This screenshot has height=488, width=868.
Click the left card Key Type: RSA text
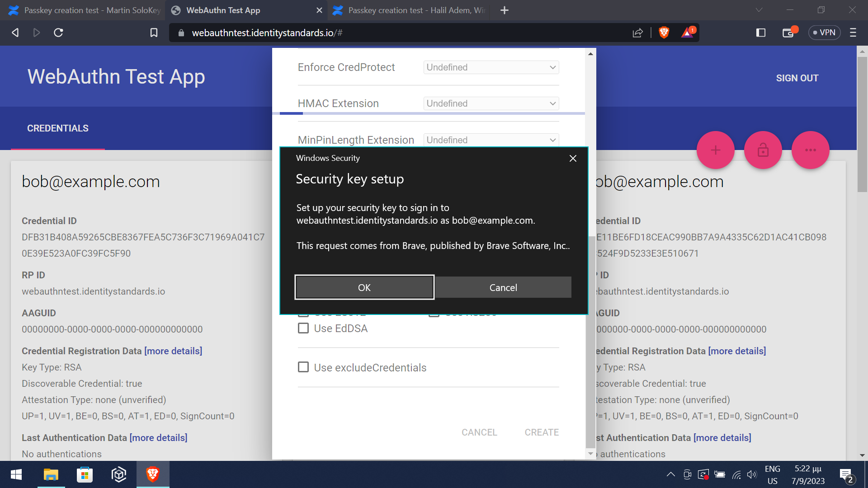[52, 367]
